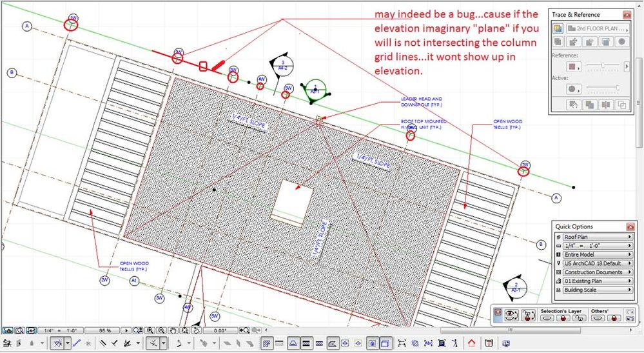
Task: Toggle unlock on Selection's Layer
Action: point(579,318)
